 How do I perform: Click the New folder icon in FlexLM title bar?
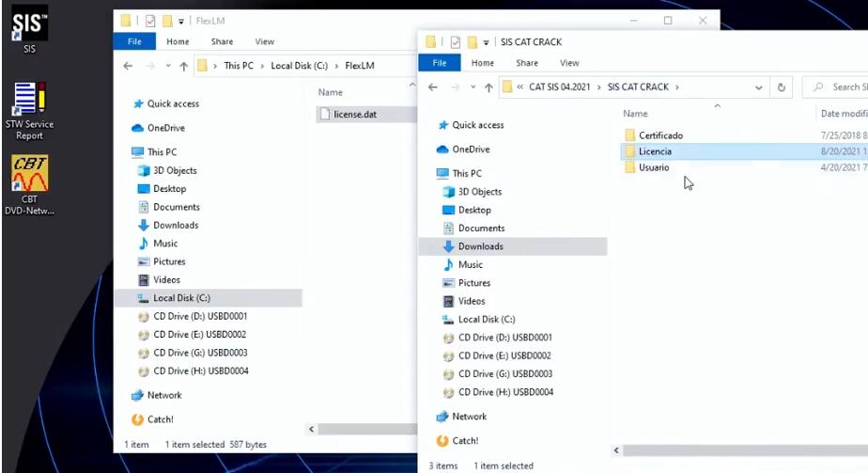(x=167, y=21)
